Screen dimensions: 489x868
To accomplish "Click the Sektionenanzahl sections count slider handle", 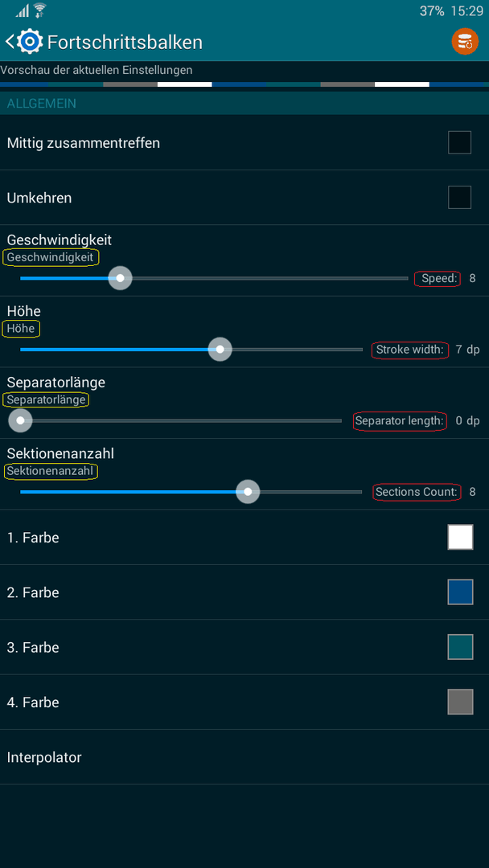I will click(248, 492).
